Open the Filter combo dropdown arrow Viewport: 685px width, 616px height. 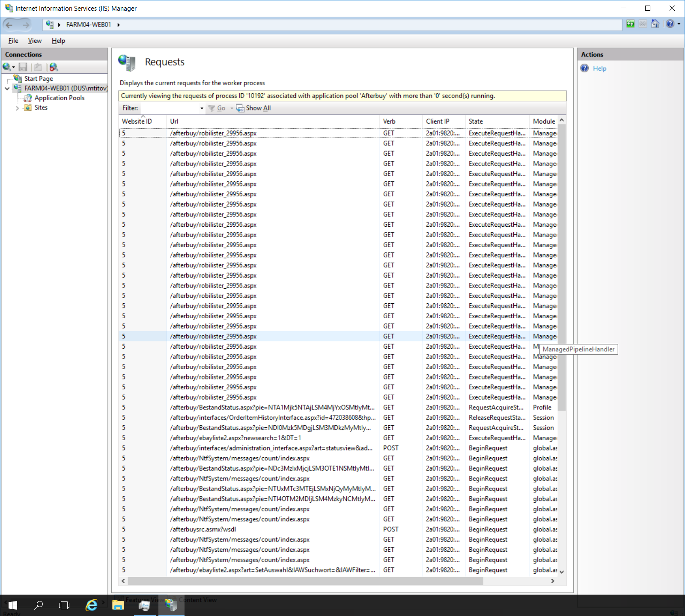202,108
